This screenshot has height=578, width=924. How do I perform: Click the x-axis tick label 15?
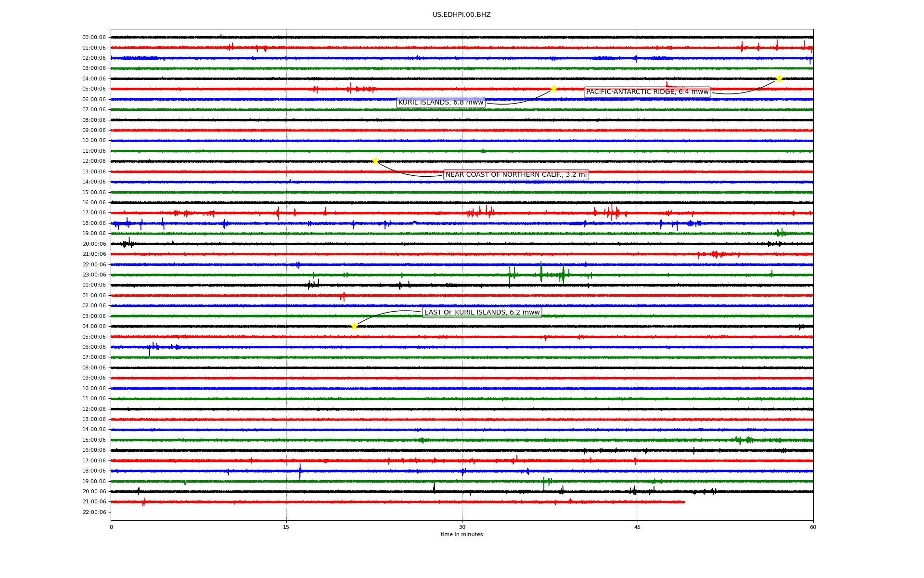(286, 527)
